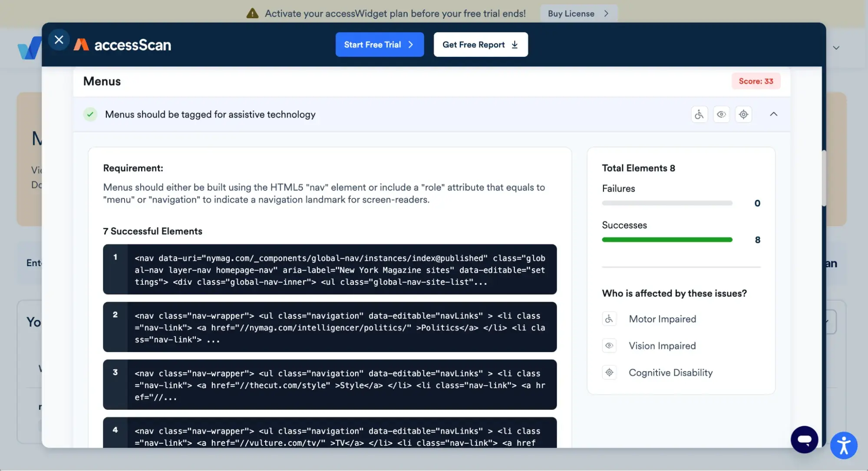Download the free report

point(481,44)
